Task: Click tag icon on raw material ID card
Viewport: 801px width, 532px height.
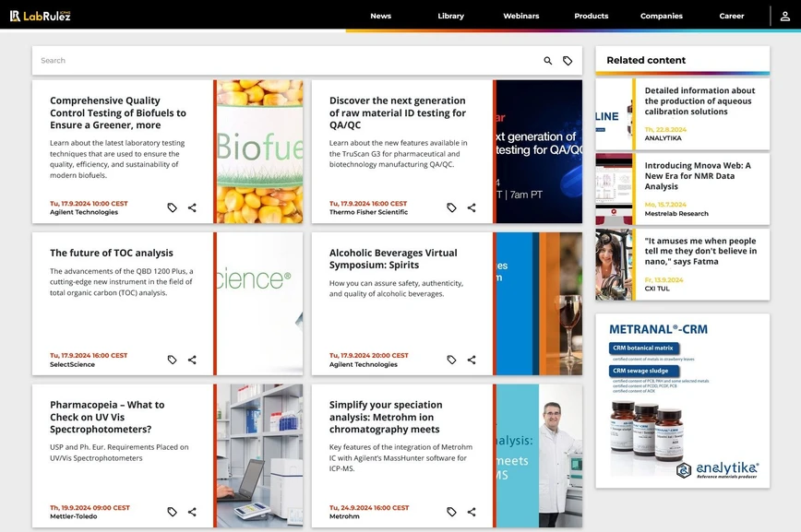Action: [451, 207]
